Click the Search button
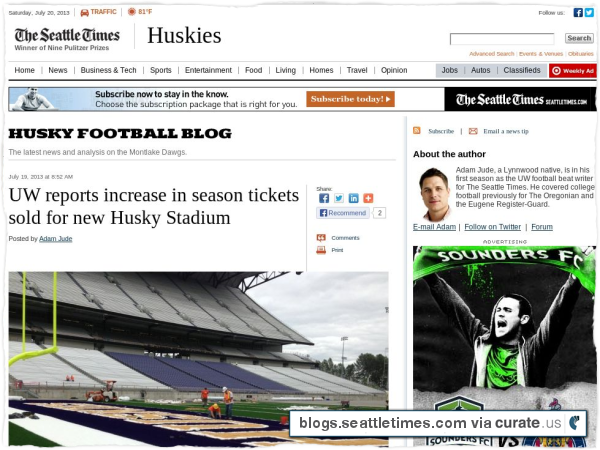 point(579,38)
